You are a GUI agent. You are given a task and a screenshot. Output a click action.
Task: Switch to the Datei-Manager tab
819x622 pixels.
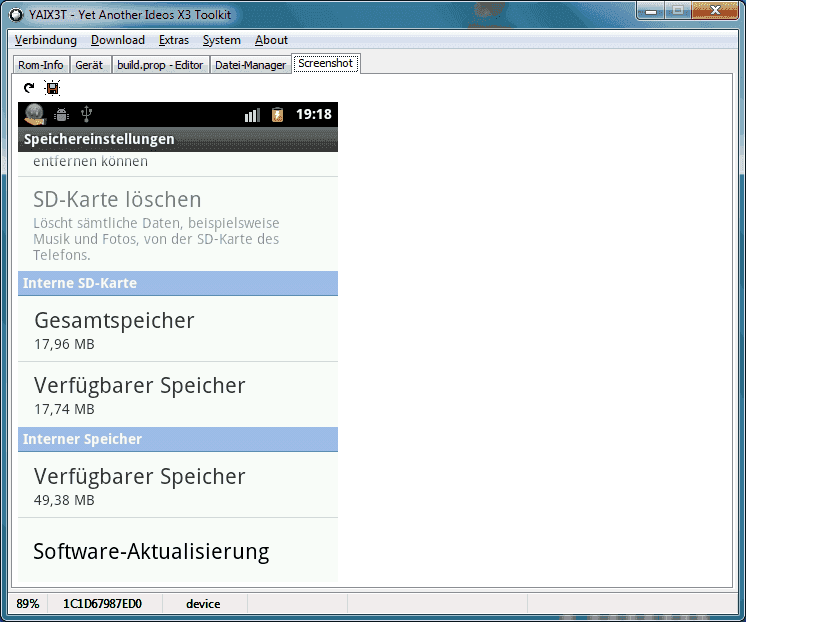click(250, 65)
